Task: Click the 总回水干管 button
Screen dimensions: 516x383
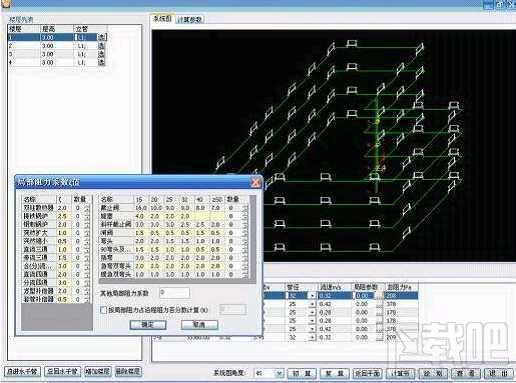Action: click(63, 371)
